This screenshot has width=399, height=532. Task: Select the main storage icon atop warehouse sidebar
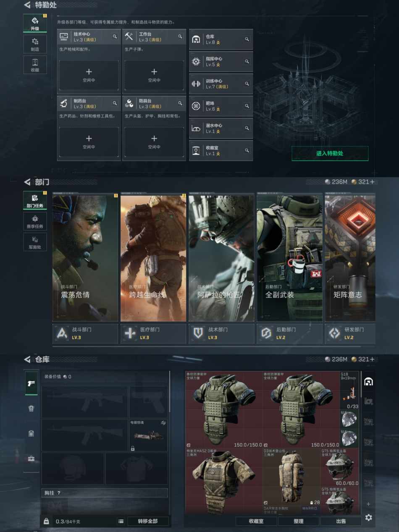(x=368, y=382)
